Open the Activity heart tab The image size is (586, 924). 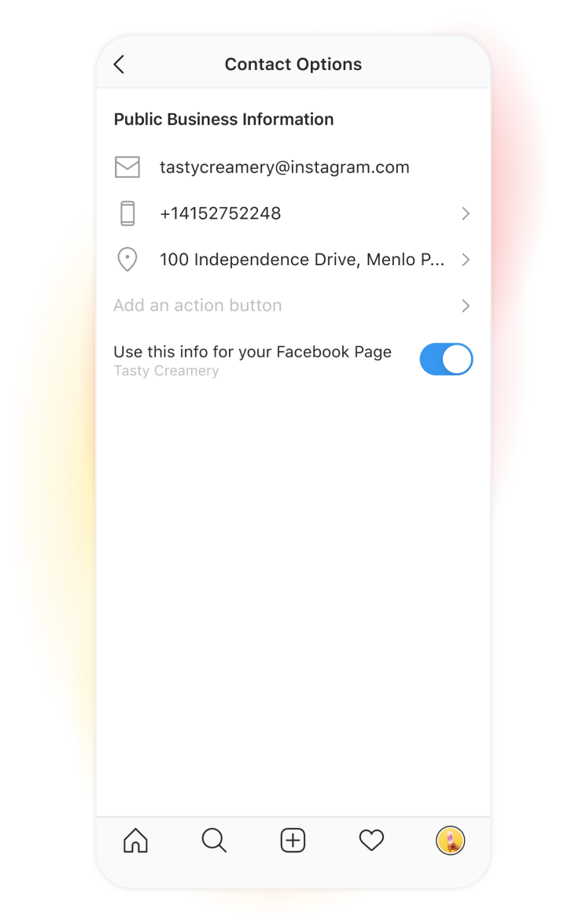pyautogui.click(x=371, y=841)
